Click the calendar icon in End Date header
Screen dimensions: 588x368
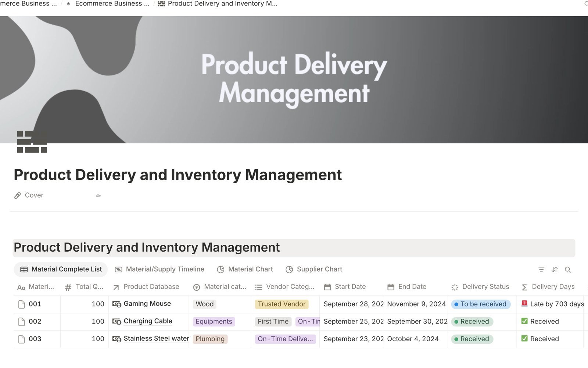click(x=391, y=287)
